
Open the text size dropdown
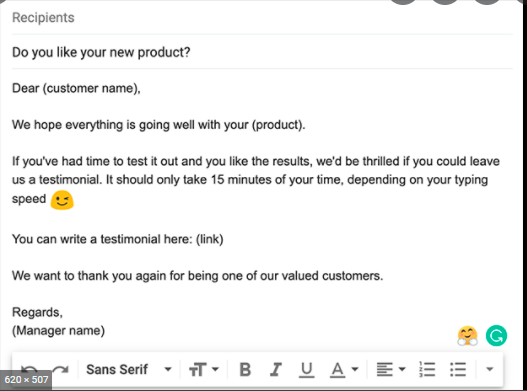(x=204, y=369)
